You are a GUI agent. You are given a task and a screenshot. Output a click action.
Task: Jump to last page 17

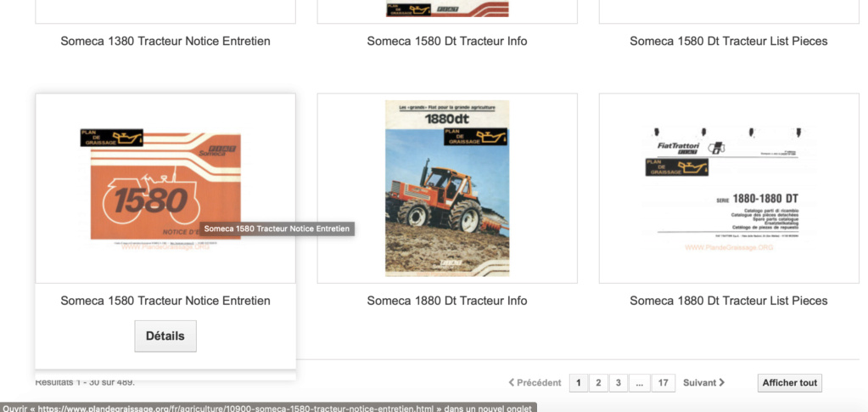(664, 382)
